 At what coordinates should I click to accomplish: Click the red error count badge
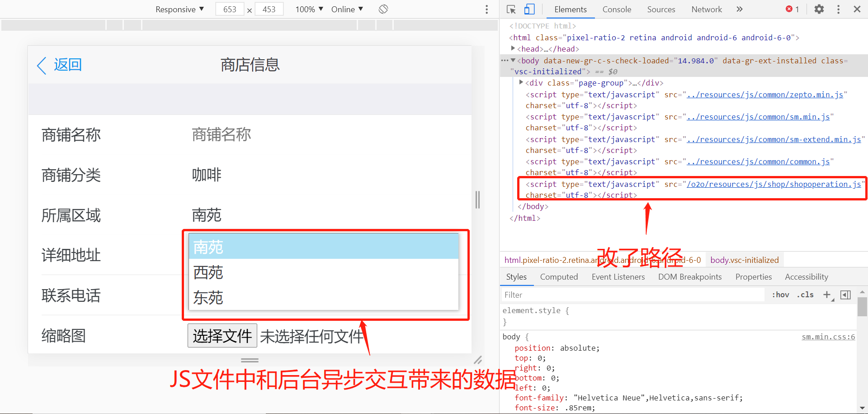[x=793, y=9]
